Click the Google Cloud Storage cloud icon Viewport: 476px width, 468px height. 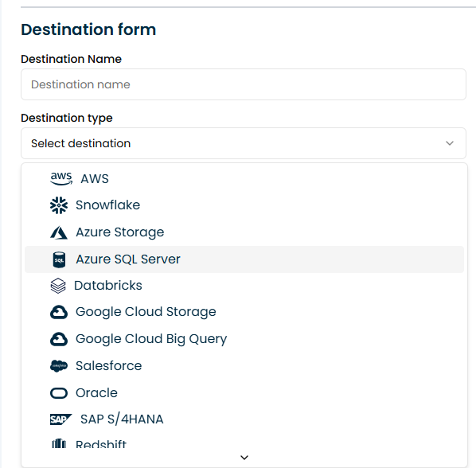(59, 312)
